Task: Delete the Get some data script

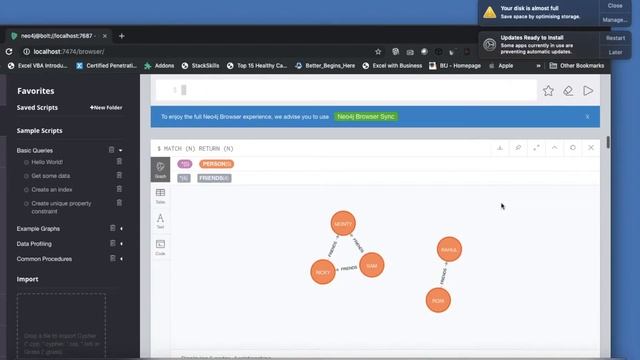Action: 119,175
